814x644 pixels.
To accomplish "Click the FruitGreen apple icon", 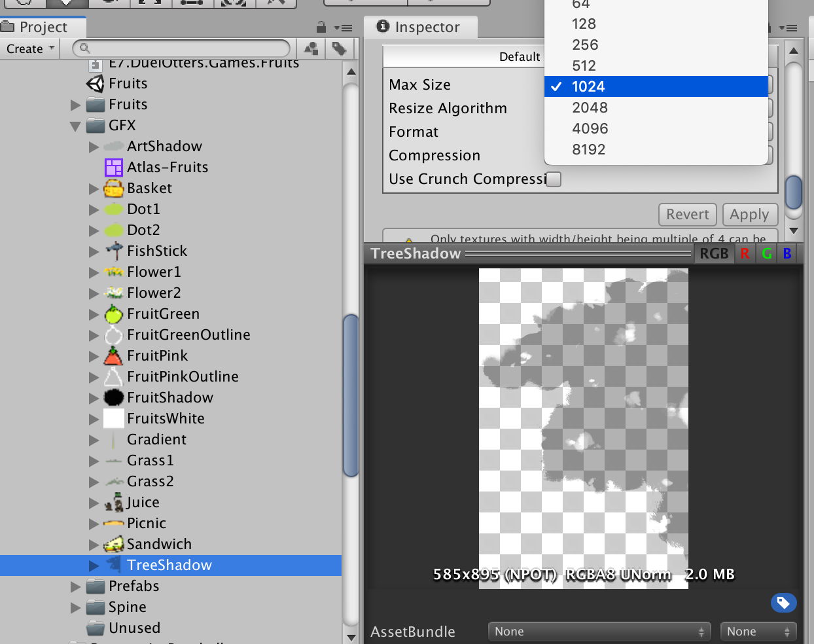I will 114,314.
